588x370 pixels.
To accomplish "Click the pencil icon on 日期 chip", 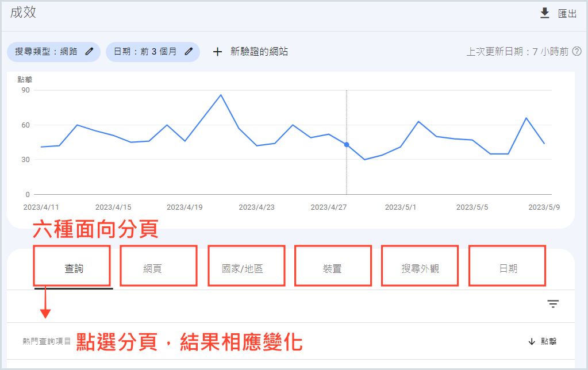I will pos(189,52).
